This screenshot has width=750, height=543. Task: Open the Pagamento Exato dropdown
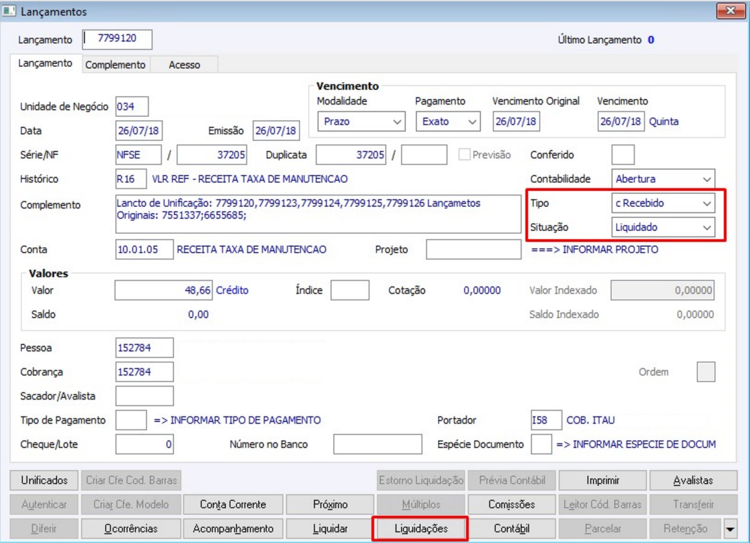pyautogui.click(x=448, y=122)
